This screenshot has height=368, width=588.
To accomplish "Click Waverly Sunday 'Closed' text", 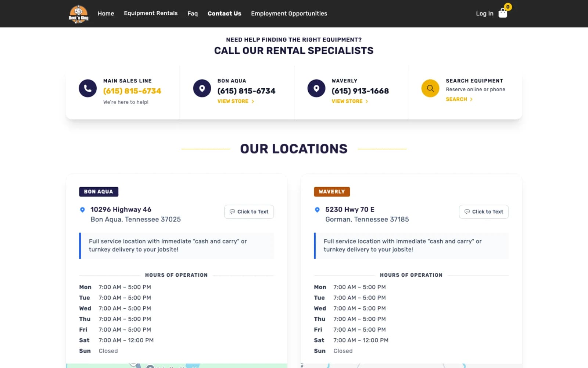I will click(x=343, y=351).
